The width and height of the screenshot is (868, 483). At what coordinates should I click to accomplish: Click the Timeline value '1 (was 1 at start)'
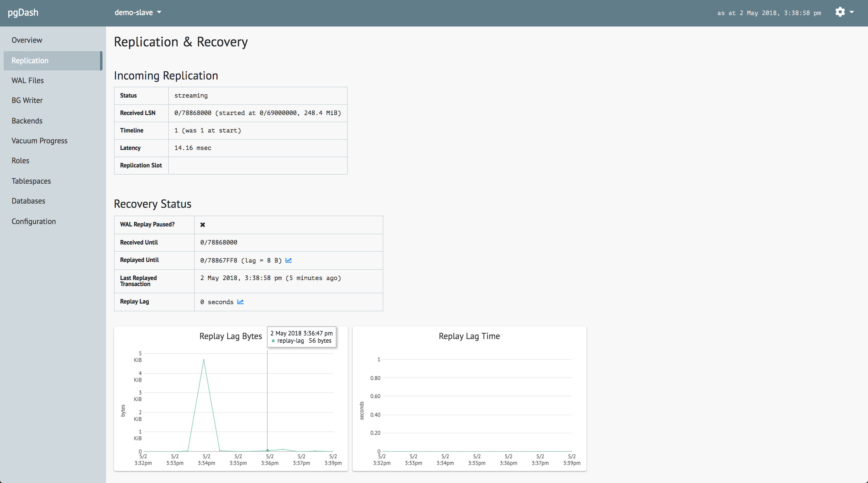point(208,131)
